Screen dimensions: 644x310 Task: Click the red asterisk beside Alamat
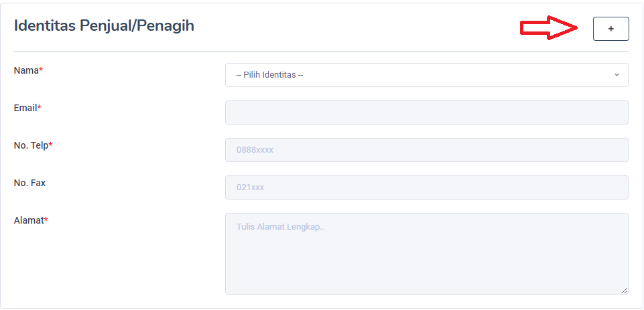[46, 220]
